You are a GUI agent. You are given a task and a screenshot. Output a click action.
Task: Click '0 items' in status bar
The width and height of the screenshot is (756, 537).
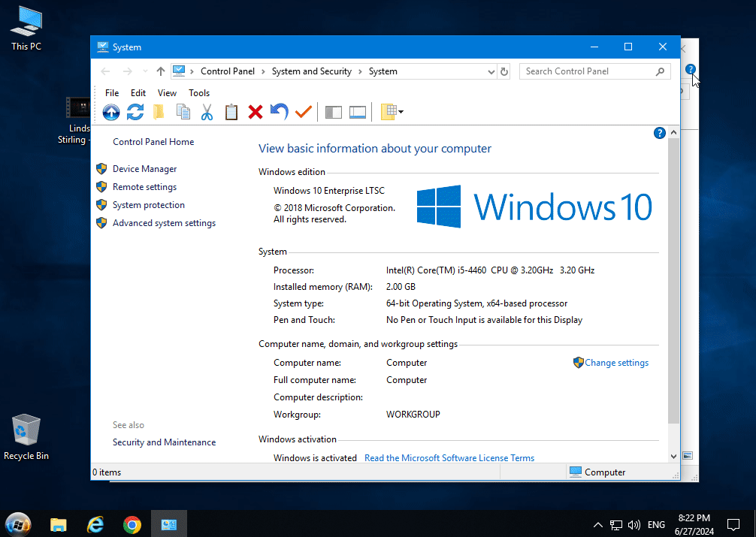107,472
